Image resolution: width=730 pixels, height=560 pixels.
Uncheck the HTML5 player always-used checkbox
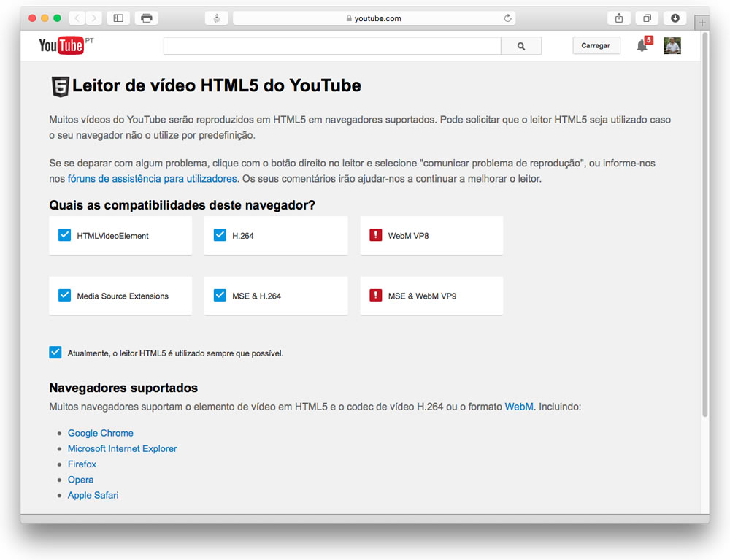pos(55,353)
